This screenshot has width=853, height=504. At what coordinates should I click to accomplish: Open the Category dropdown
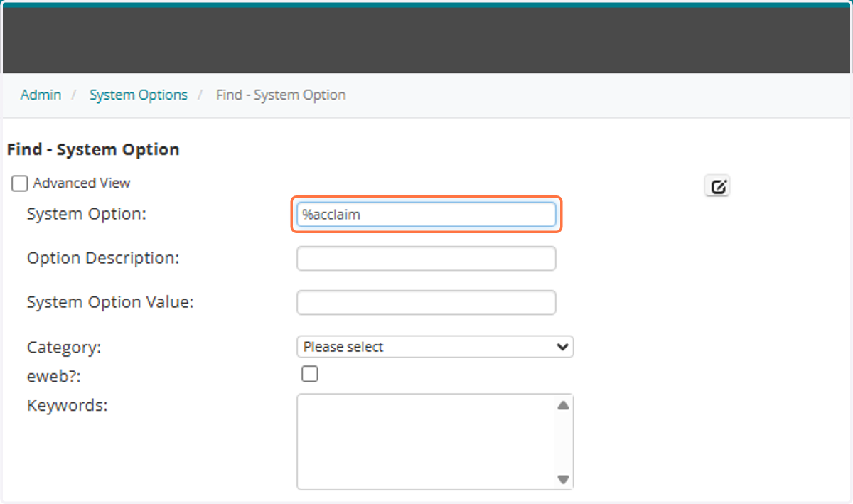pyautogui.click(x=435, y=347)
